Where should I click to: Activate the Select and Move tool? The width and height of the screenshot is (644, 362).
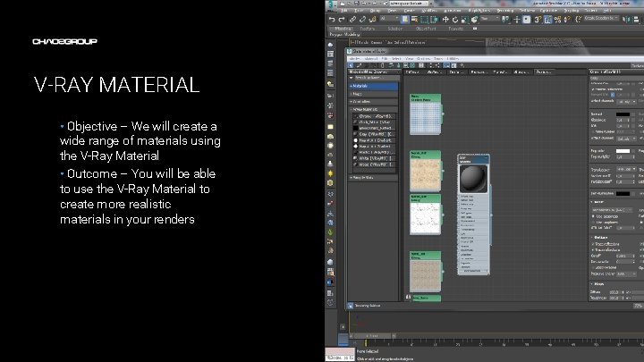pyautogui.click(x=445, y=20)
